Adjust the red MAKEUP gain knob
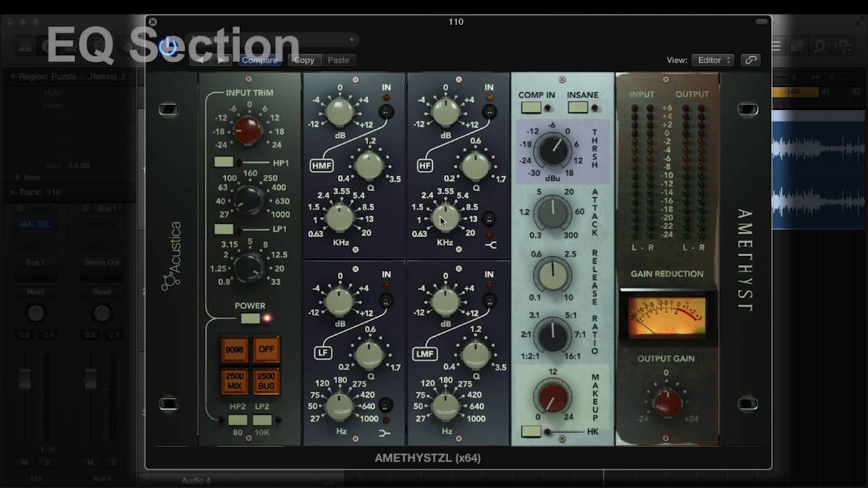The width and height of the screenshot is (868, 488). coord(553,396)
